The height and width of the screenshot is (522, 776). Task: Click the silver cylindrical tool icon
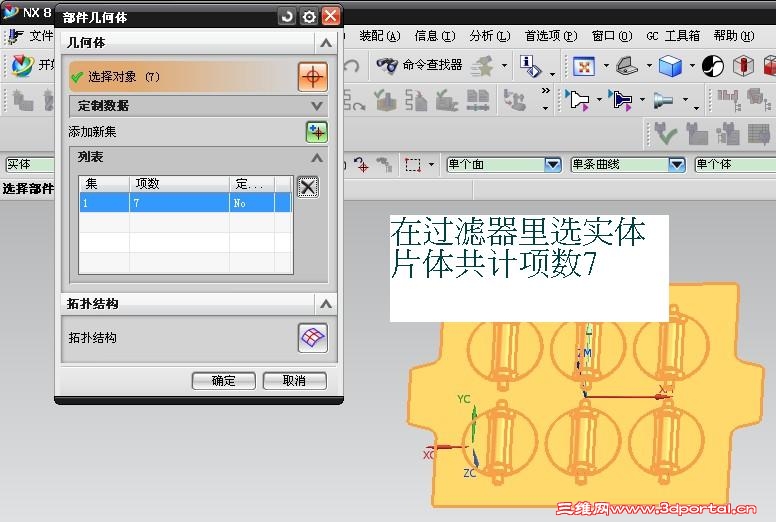(663, 100)
